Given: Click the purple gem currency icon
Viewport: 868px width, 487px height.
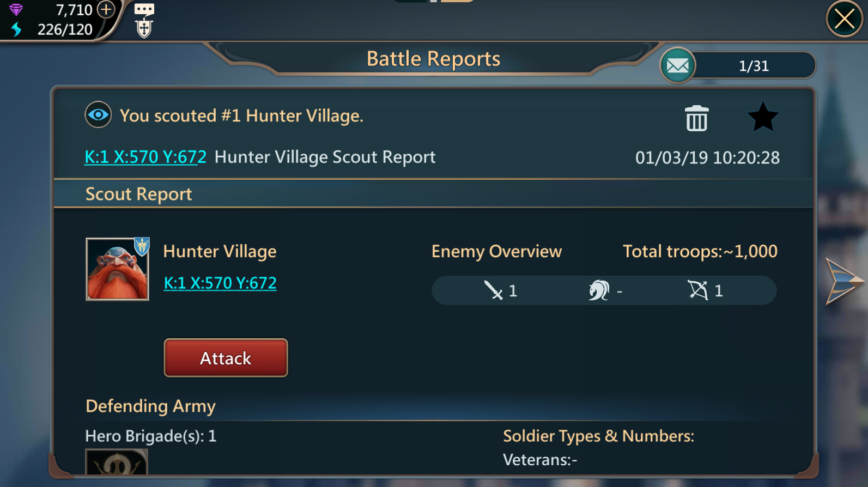Looking at the screenshot, I should 16,10.
